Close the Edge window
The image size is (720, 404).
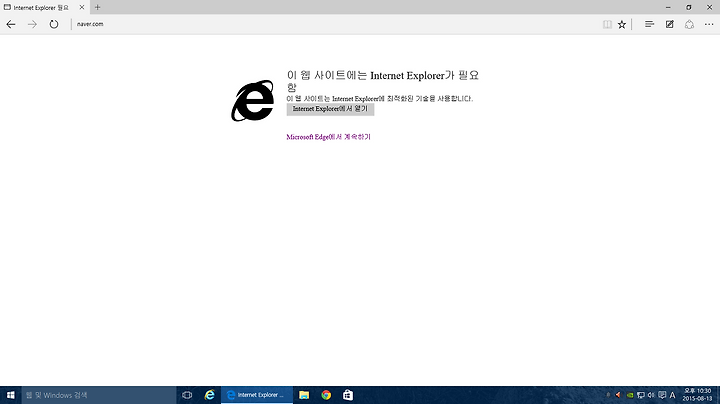click(709, 7)
